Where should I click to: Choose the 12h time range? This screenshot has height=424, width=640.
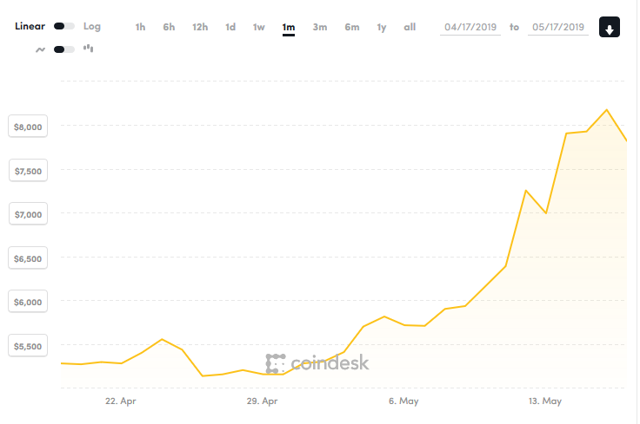pyautogui.click(x=200, y=27)
